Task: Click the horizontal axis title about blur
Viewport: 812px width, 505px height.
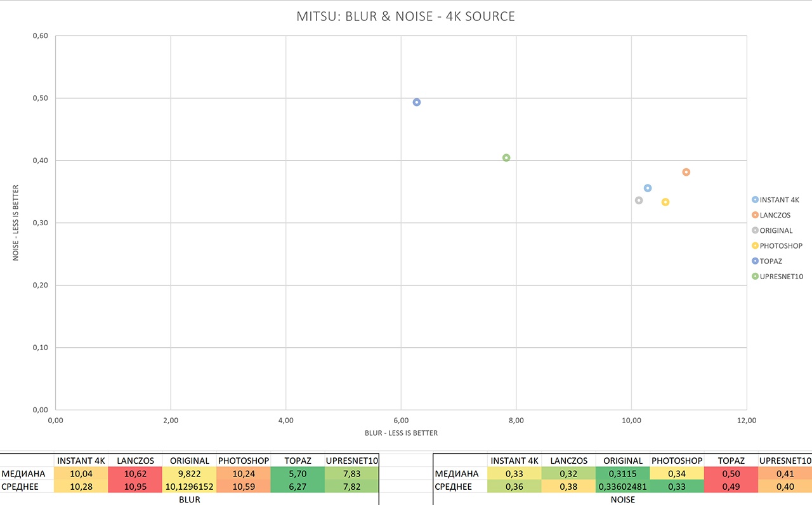Action: tap(401, 433)
